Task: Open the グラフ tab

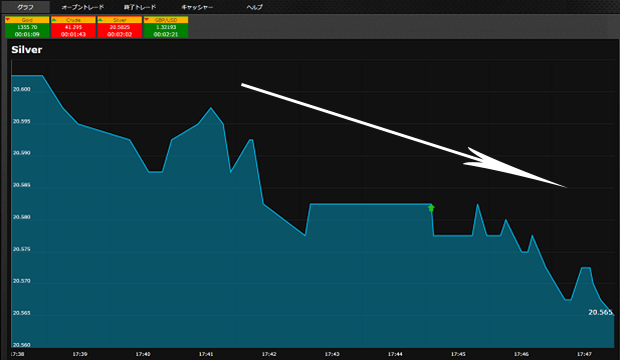Action: (x=25, y=7)
